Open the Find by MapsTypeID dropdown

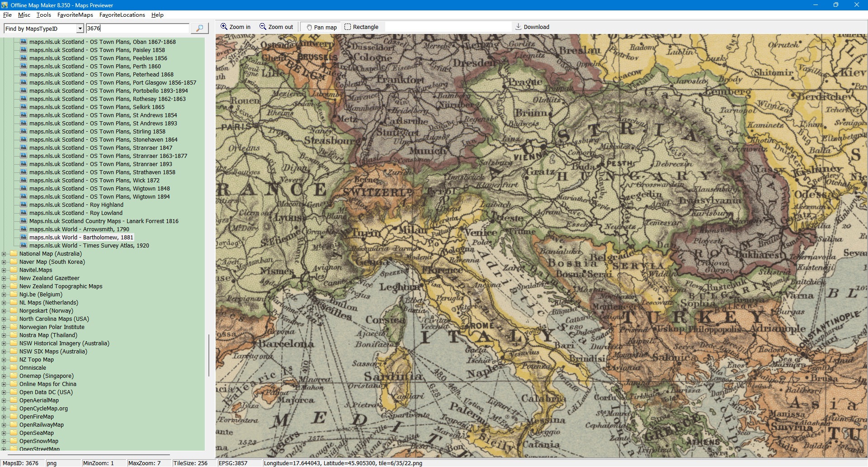pyautogui.click(x=80, y=29)
